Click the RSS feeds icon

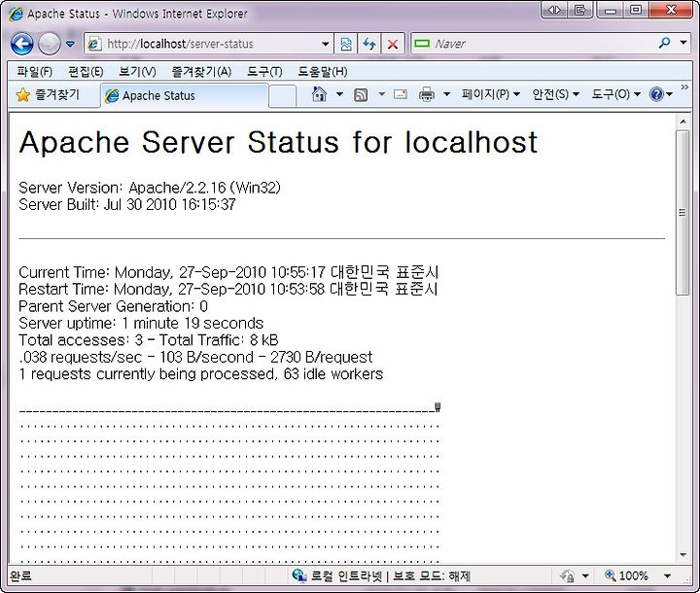361,94
